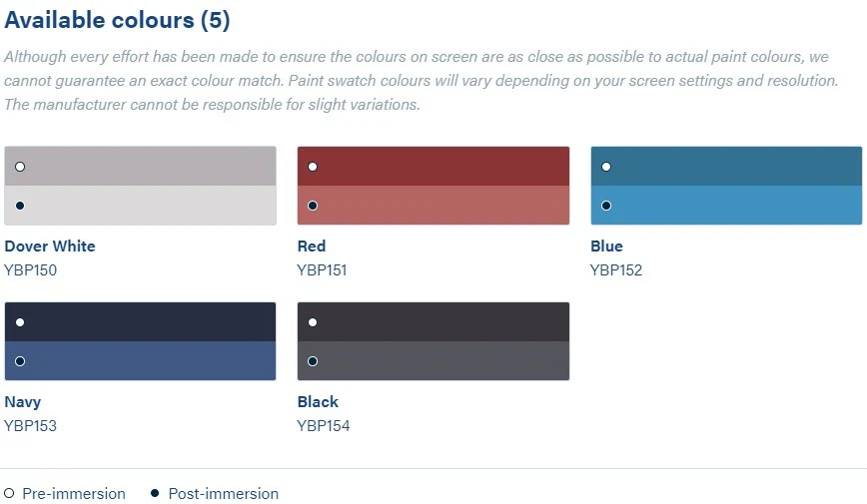The image size is (867, 504).
Task: Click the Black colour name label
Action: click(x=318, y=402)
